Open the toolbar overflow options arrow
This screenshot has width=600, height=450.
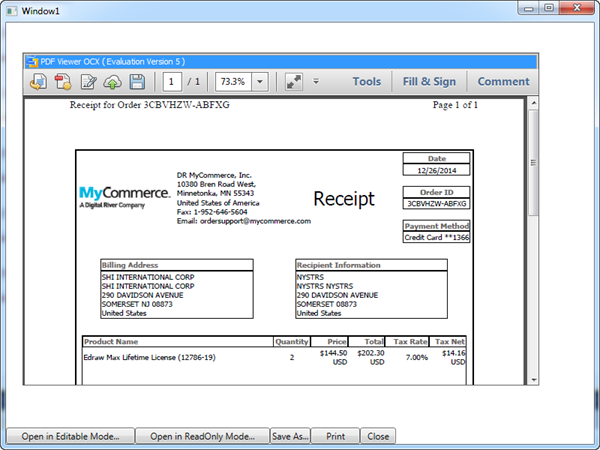click(316, 82)
